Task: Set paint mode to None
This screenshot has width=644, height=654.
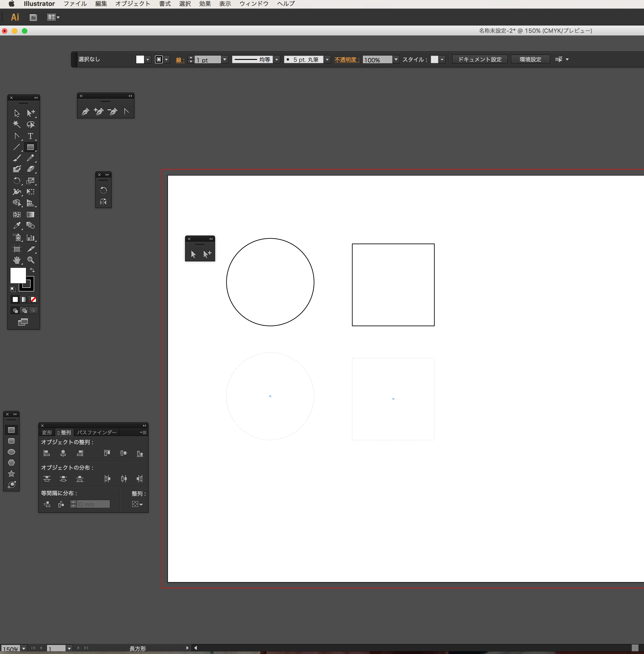Action: click(33, 299)
